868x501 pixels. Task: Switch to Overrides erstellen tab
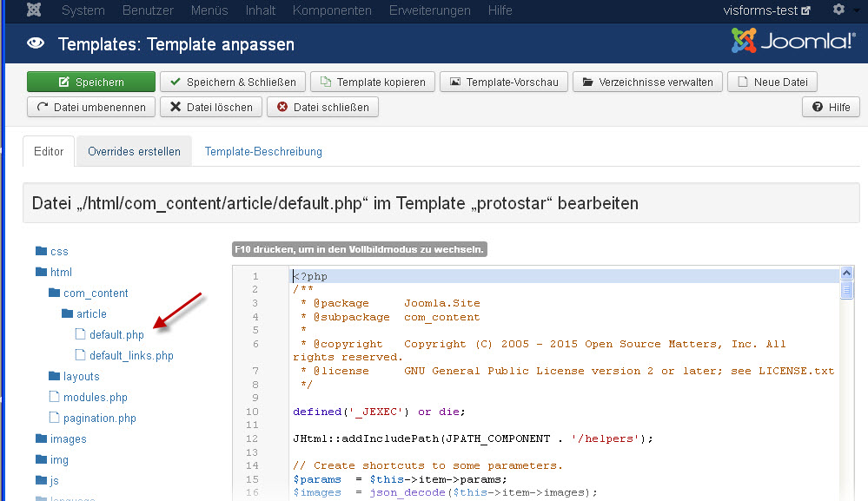click(134, 152)
